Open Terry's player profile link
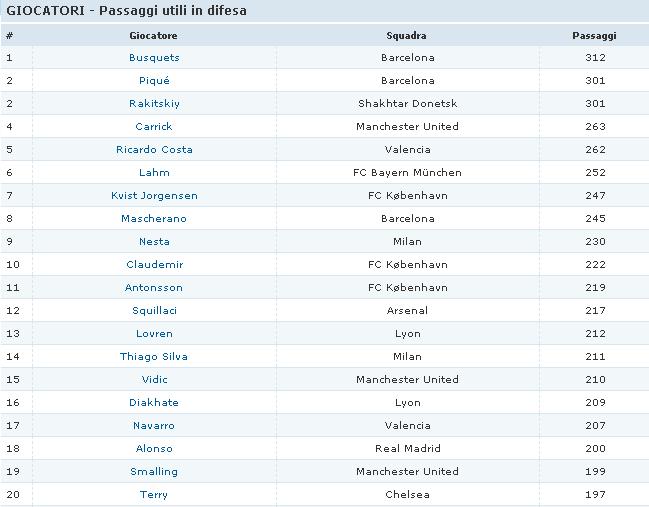 [x=154, y=495]
